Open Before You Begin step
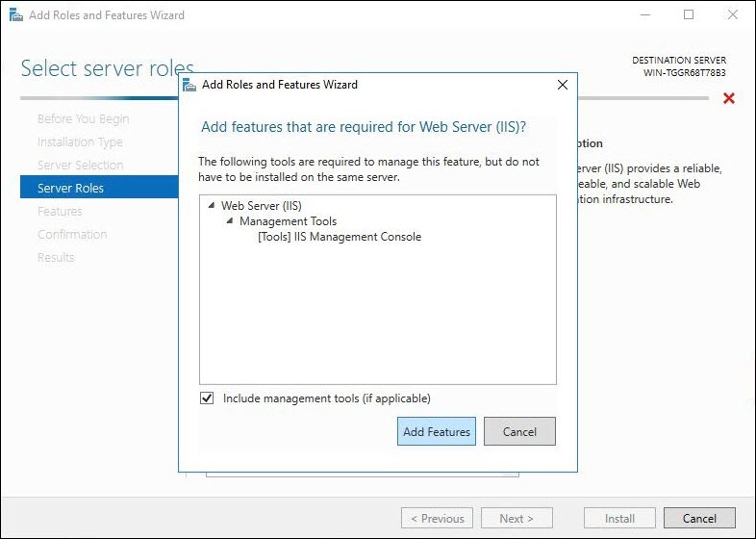The width and height of the screenshot is (756, 539). click(83, 118)
